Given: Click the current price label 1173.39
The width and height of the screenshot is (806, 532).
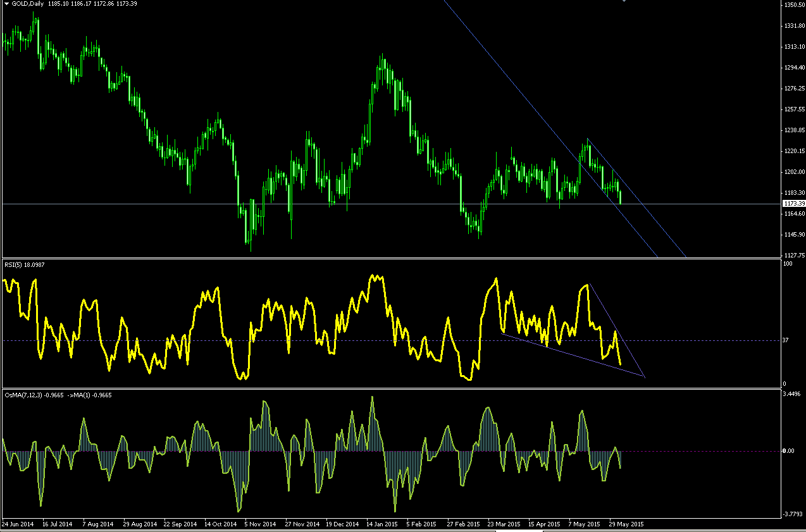Looking at the screenshot, I should pos(793,204).
